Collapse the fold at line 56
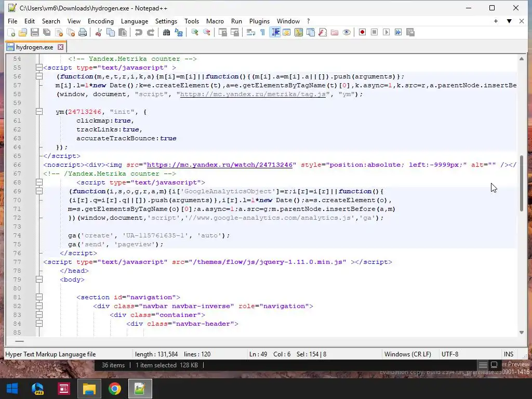This screenshot has width=532, height=399. tap(39, 76)
